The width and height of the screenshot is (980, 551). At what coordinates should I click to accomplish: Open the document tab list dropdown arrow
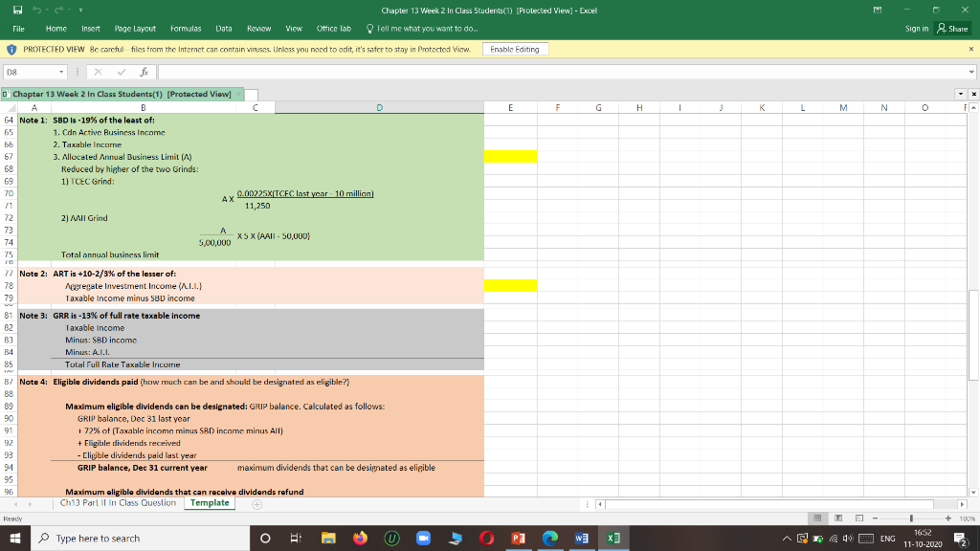[x=961, y=95]
